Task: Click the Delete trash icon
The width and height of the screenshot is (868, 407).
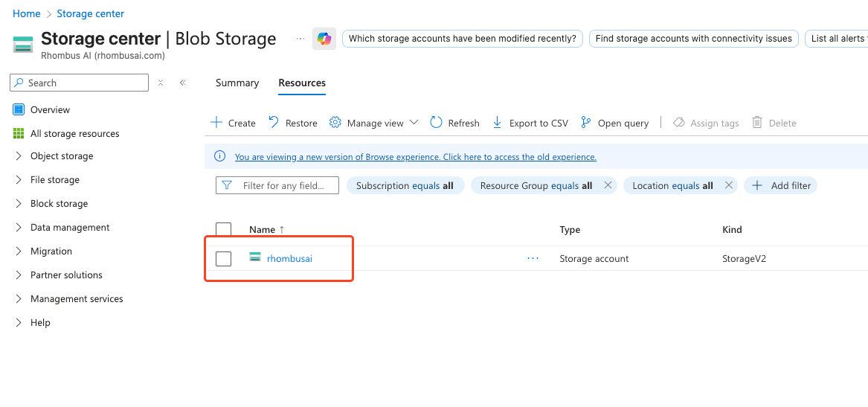Action: [757, 122]
